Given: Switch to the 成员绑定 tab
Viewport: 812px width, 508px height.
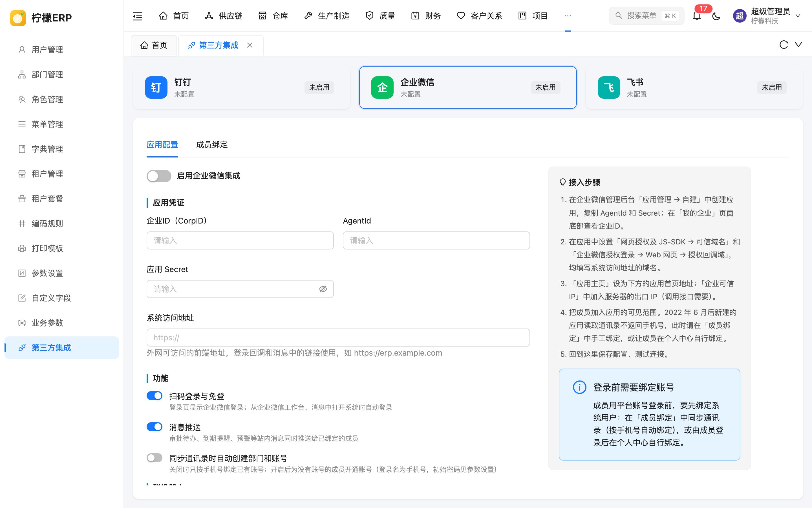Looking at the screenshot, I should point(212,145).
